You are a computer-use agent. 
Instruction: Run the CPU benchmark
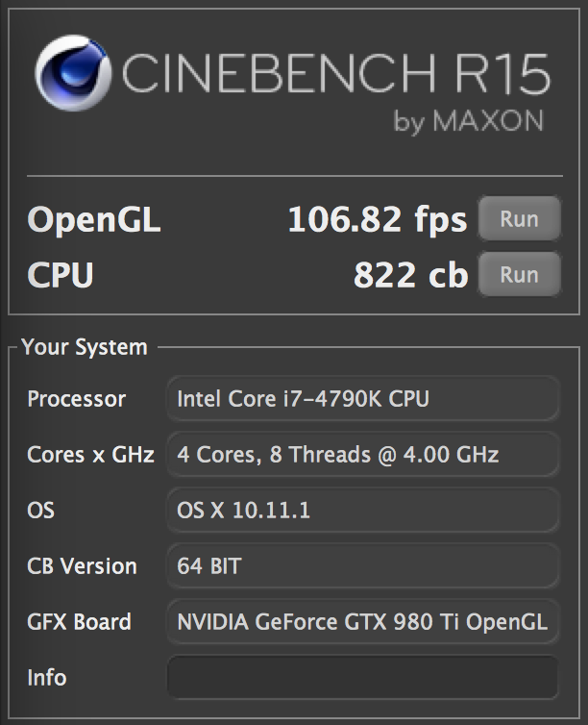click(519, 274)
